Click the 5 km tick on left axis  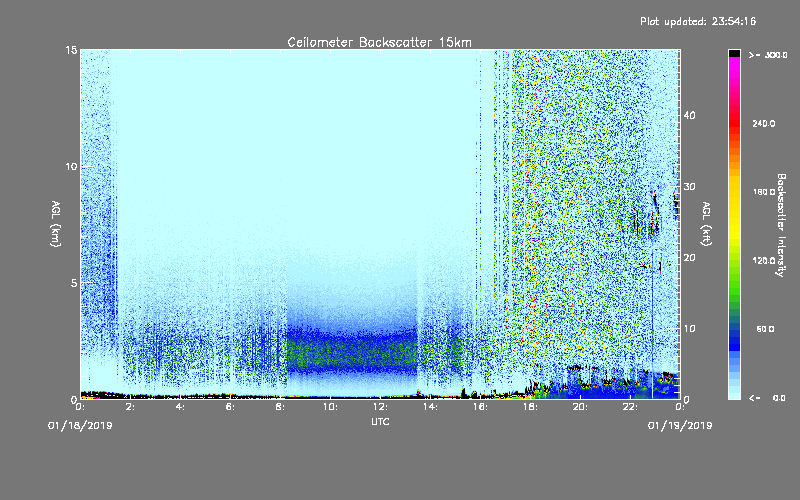(74, 283)
